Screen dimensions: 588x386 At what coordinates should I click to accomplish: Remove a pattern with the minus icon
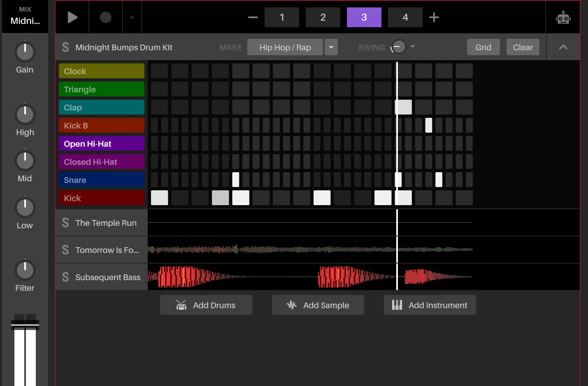pos(253,17)
